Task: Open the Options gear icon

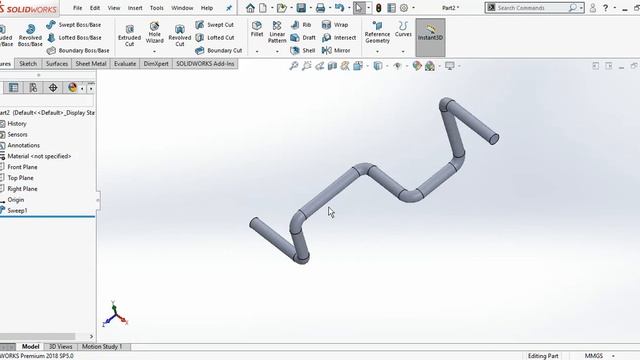Action: [x=404, y=8]
